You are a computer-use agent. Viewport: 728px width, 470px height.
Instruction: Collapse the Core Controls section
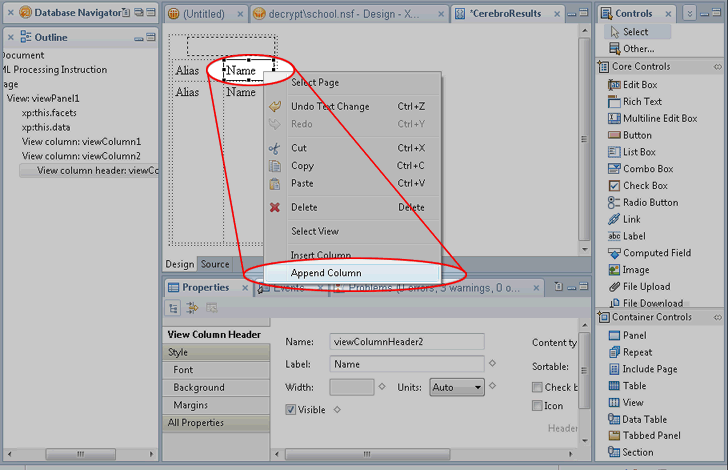coord(718,67)
